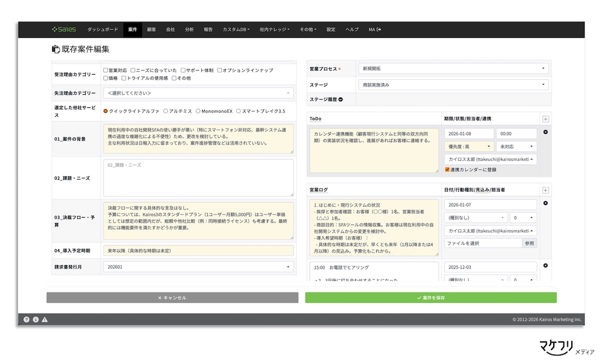602x364 pixels.
Task: Open the 分析 menu item
Action: (189, 30)
